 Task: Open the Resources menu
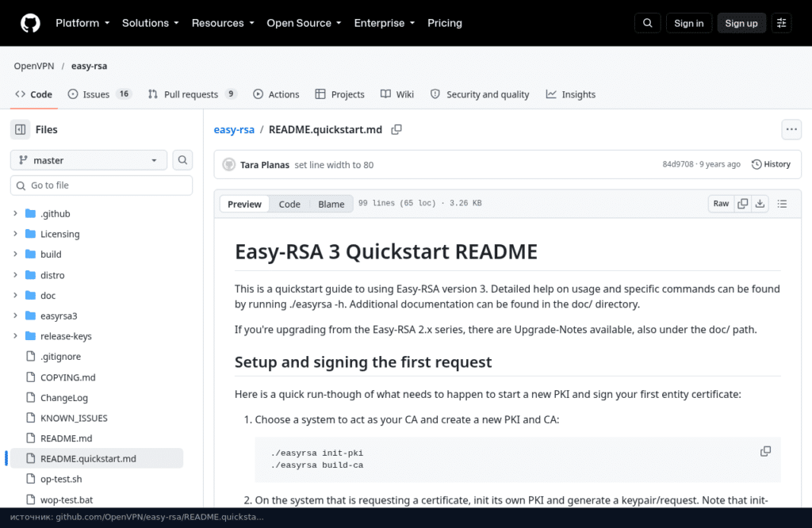tap(223, 23)
